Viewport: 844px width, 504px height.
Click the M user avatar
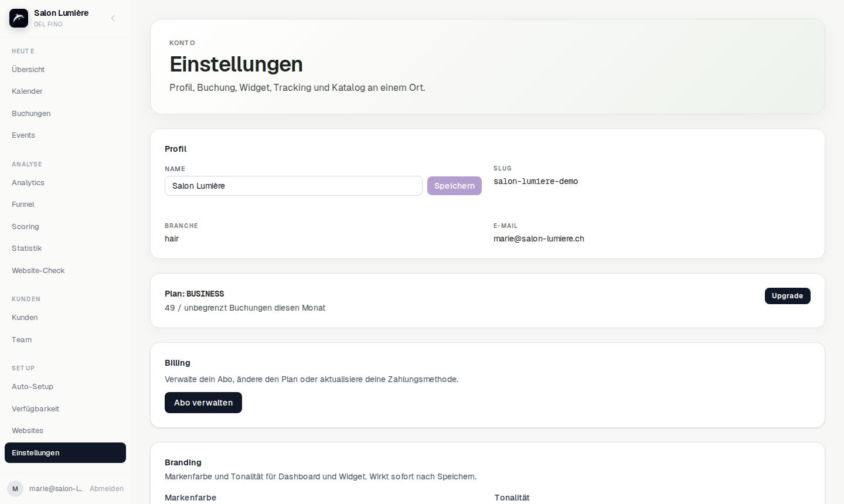click(15, 489)
